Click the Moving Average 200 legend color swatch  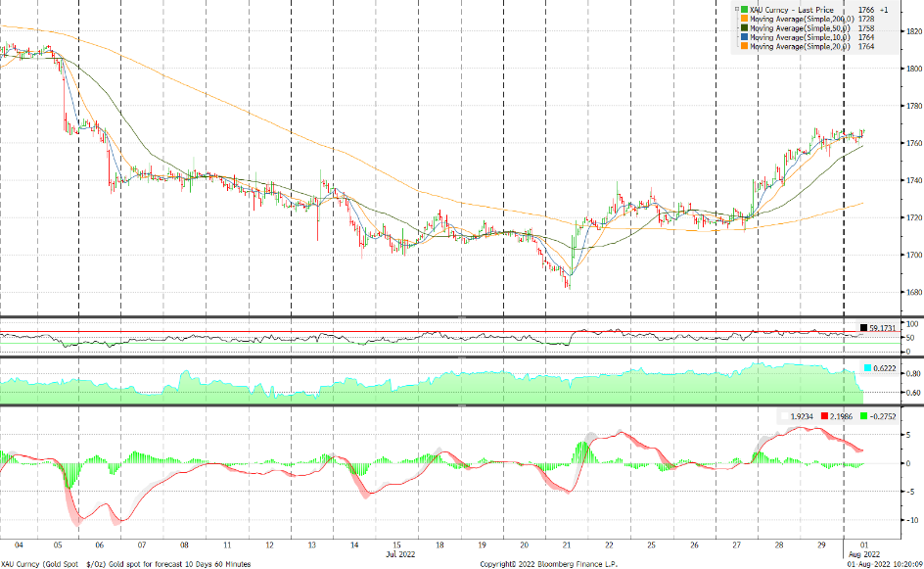click(x=745, y=19)
